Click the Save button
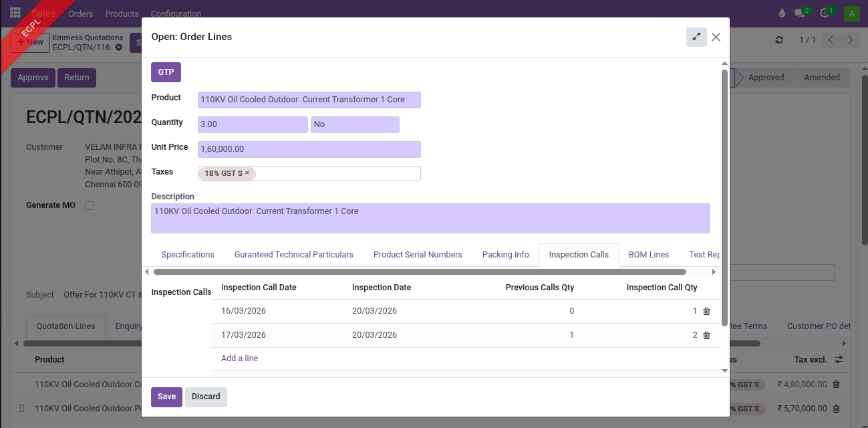This screenshot has width=868, height=428. click(166, 397)
